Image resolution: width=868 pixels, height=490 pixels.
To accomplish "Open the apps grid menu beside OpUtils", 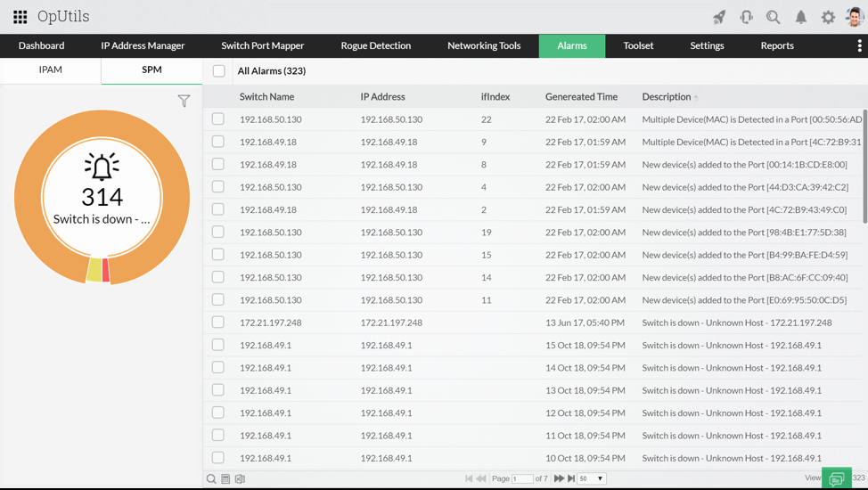I will (x=20, y=17).
